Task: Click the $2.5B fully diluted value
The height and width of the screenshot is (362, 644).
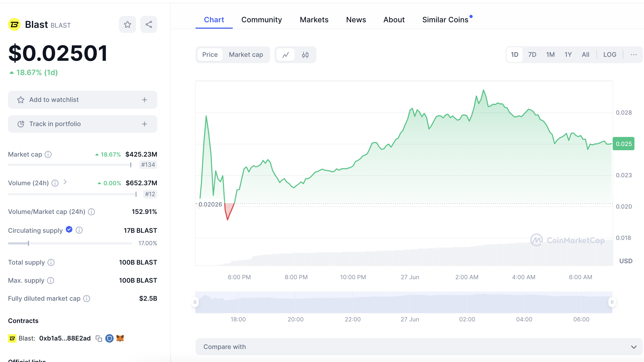Action: 148,299
